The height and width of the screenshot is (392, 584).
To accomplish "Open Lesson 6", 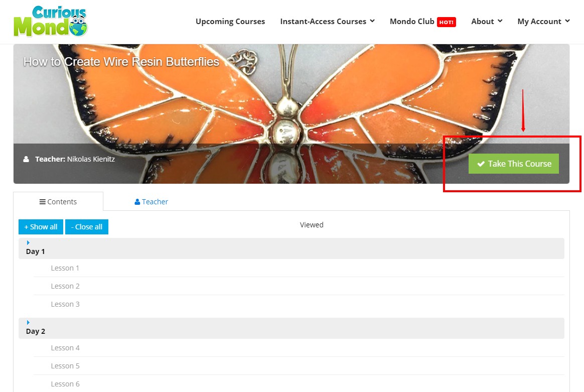I will click(65, 384).
